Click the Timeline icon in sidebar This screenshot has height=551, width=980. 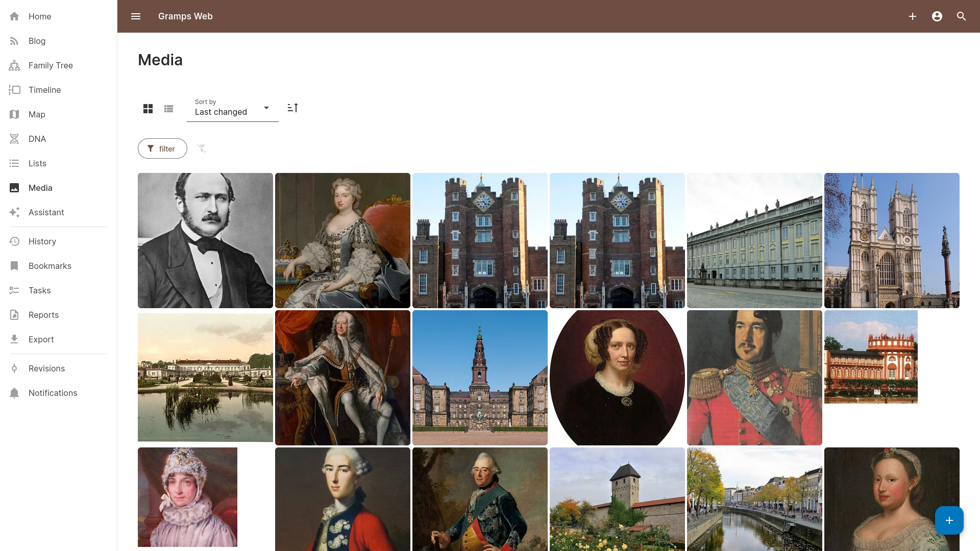click(x=14, y=90)
